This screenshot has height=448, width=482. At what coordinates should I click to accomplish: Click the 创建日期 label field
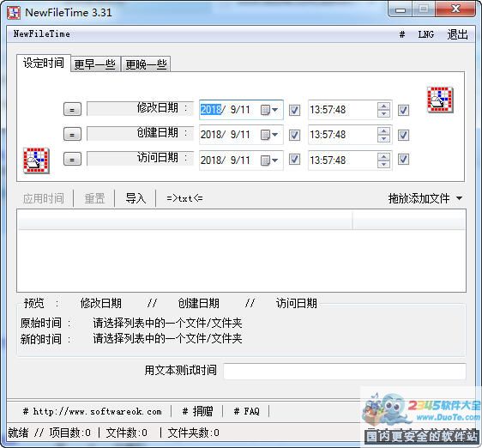tap(140, 134)
